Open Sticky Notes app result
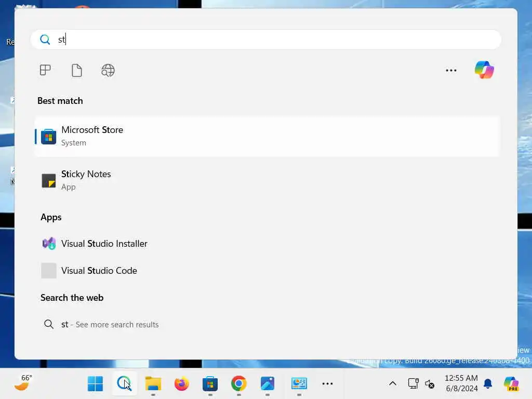Image resolution: width=532 pixels, height=399 pixels. (x=267, y=180)
